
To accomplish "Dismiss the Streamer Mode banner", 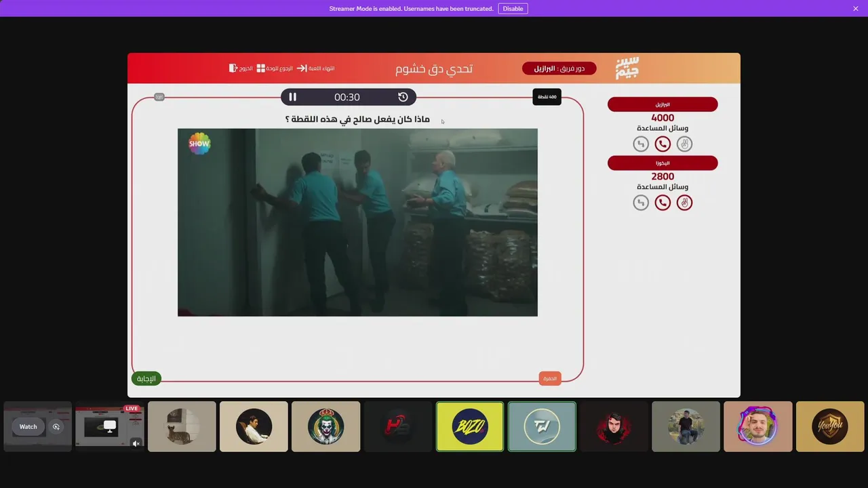I will [856, 9].
